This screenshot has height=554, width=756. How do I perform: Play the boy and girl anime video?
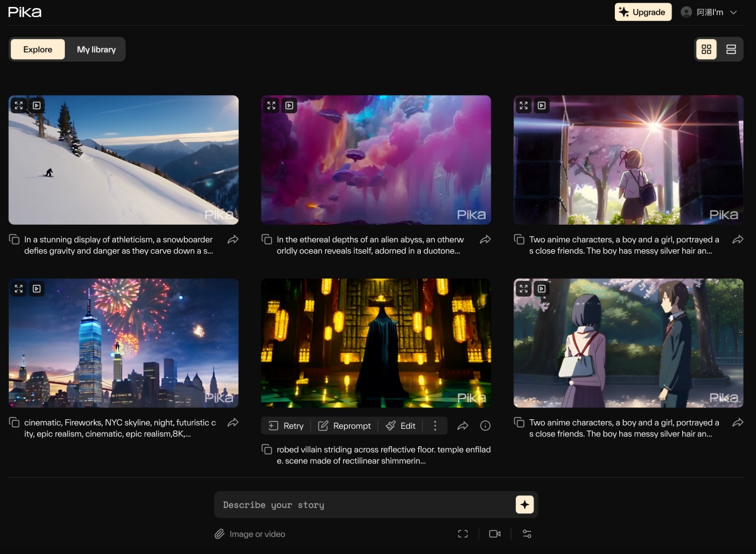(542, 289)
